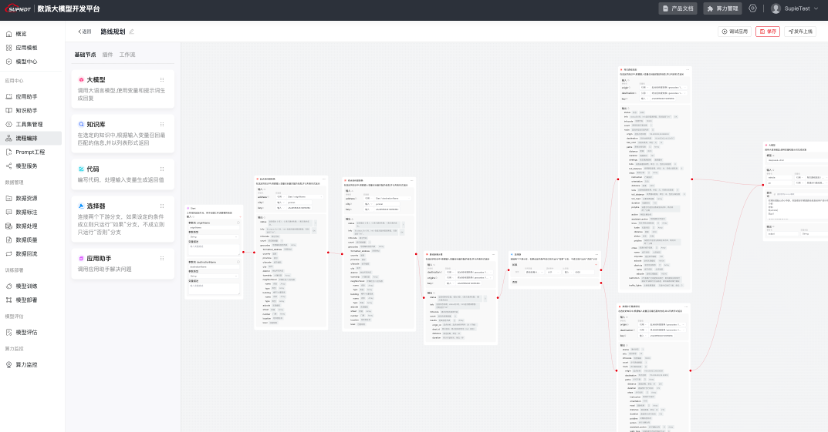Switch to the 插件 tab

click(108, 55)
